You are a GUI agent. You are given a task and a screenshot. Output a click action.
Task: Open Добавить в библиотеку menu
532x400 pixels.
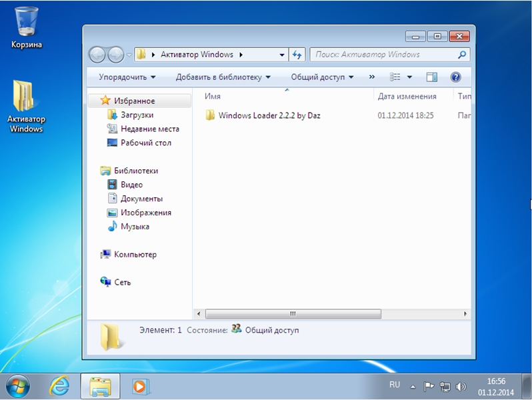coord(223,77)
